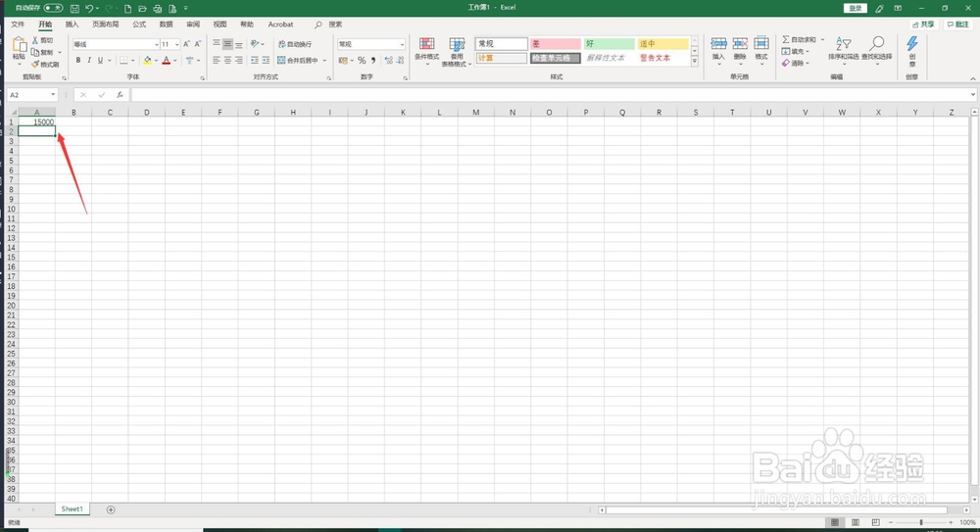Toggle the AutoSave (自动保存) switch

pyautogui.click(x=53, y=8)
